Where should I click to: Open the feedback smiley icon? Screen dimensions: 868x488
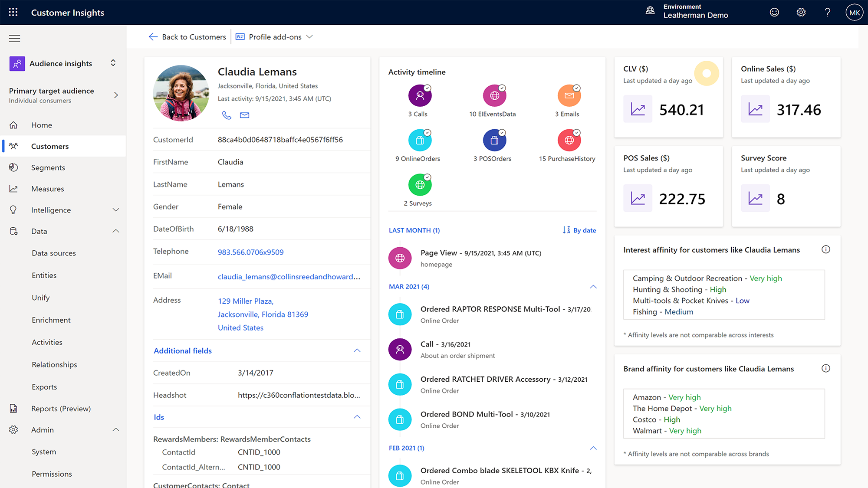(774, 12)
